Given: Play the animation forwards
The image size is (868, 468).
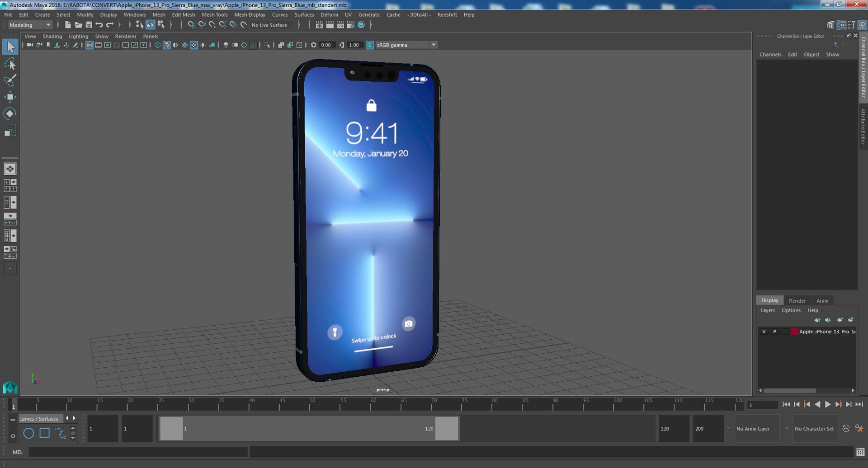Looking at the screenshot, I should click(827, 405).
